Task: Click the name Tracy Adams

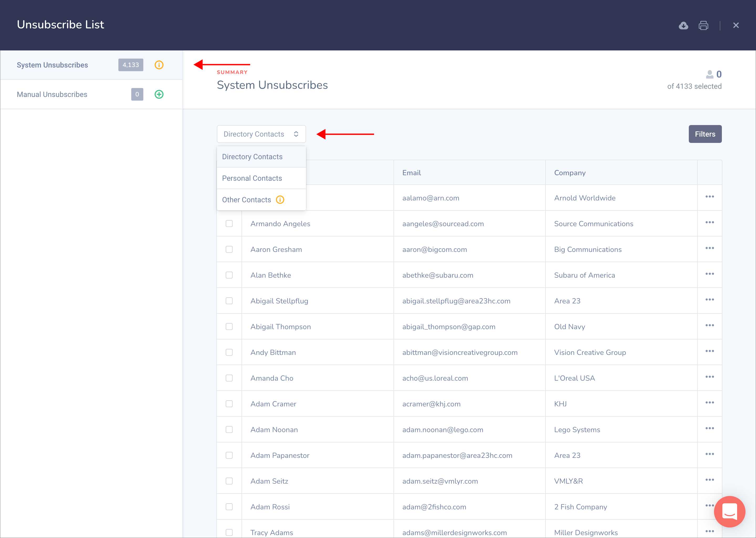Action: pos(271,533)
